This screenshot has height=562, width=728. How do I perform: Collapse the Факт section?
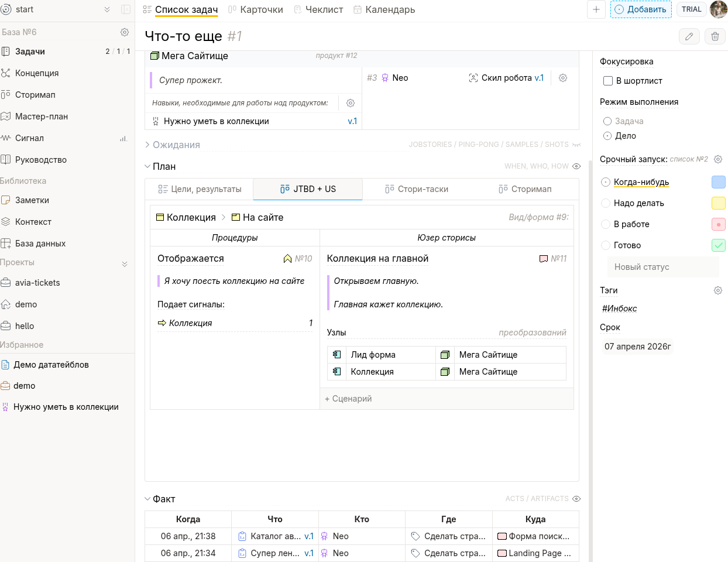click(147, 499)
